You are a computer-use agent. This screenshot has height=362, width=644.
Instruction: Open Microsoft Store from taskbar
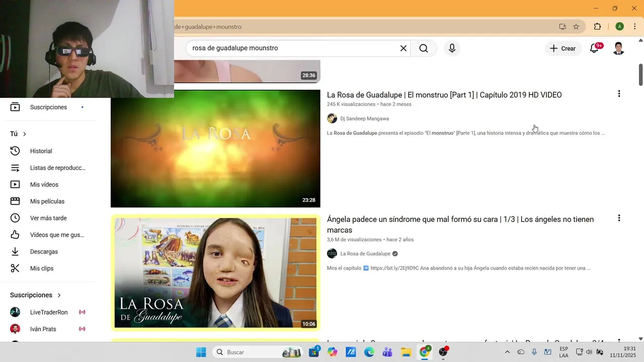tap(314, 352)
